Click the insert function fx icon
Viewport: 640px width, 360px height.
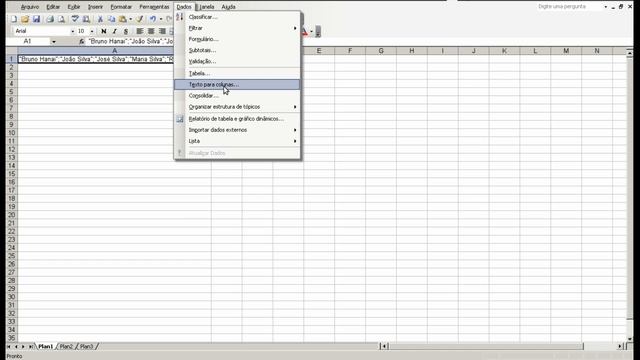(x=82, y=41)
